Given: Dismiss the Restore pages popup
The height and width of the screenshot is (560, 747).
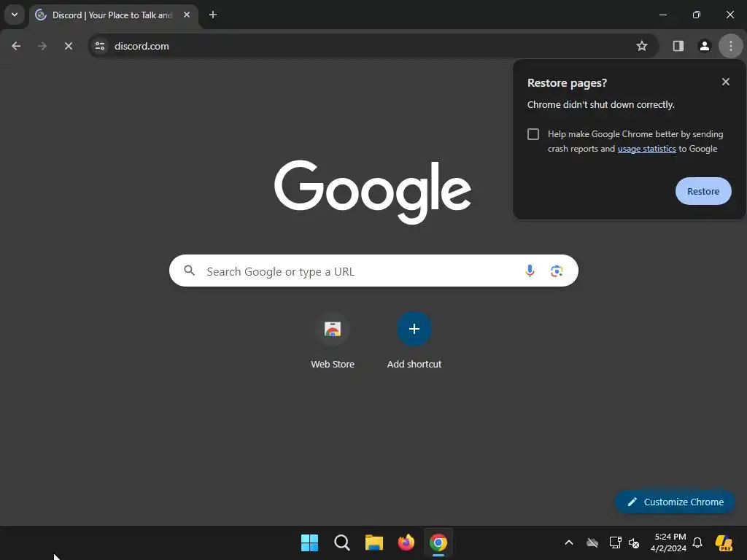Looking at the screenshot, I should [x=726, y=82].
